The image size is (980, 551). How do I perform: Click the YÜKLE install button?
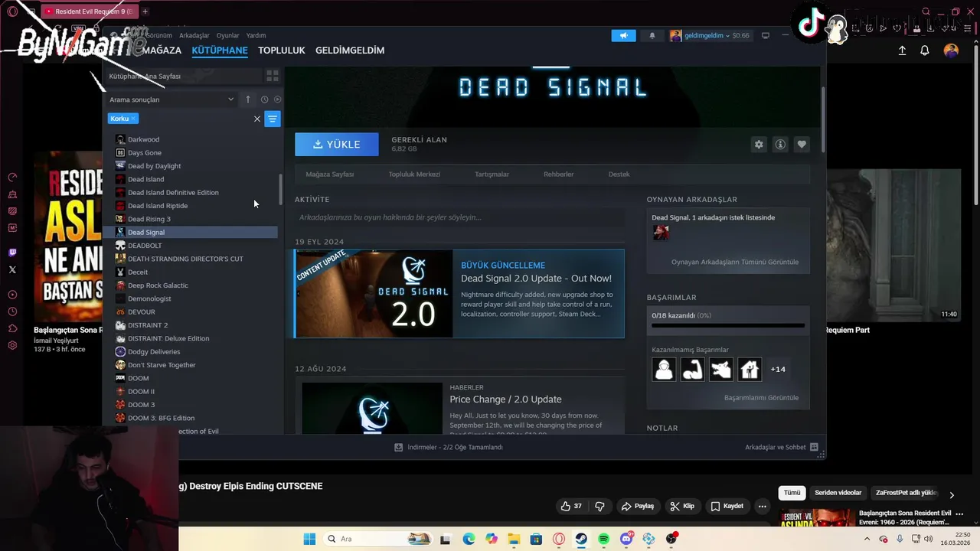coord(337,144)
